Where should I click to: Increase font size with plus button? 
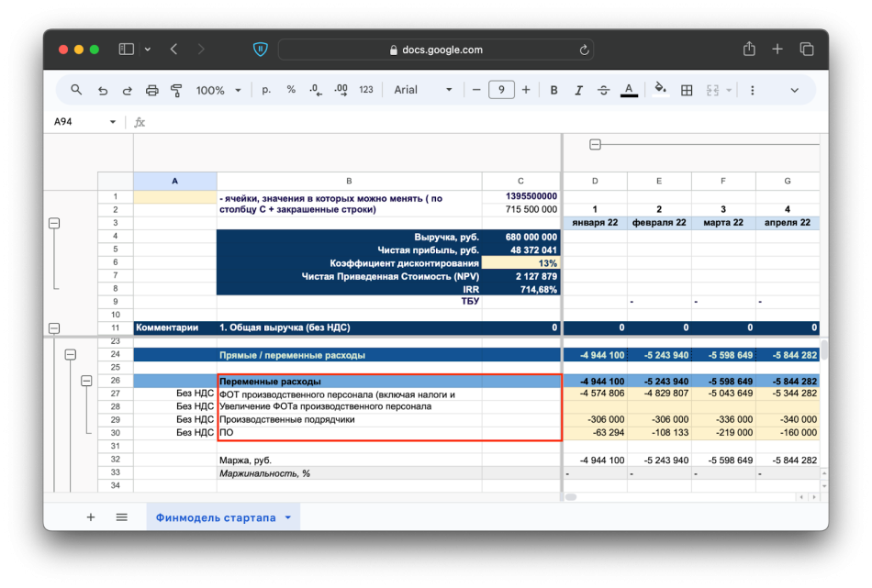click(x=526, y=90)
